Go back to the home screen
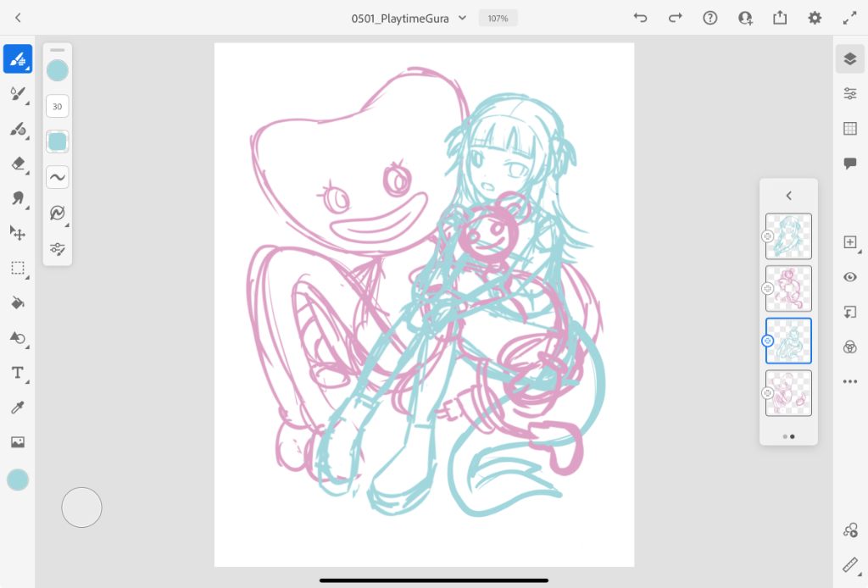Screen dimensions: 868x588 click(19, 18)
